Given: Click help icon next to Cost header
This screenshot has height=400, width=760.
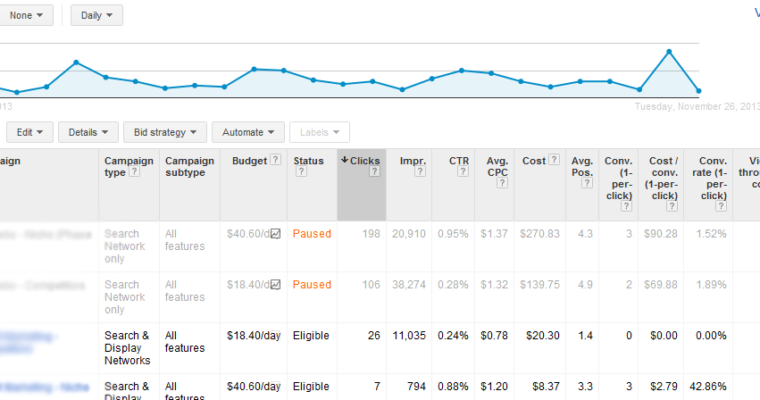Looking at the screenshot, I should [554, 160].
